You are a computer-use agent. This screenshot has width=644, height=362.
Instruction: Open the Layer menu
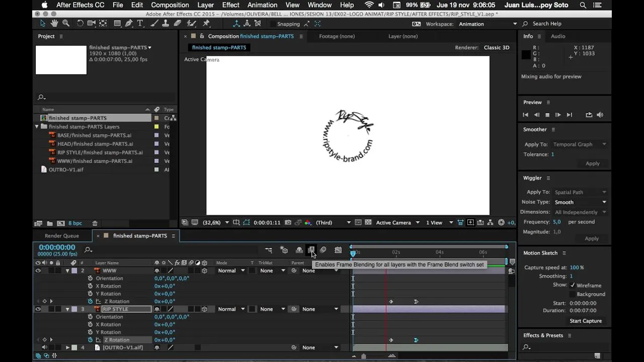205,5
